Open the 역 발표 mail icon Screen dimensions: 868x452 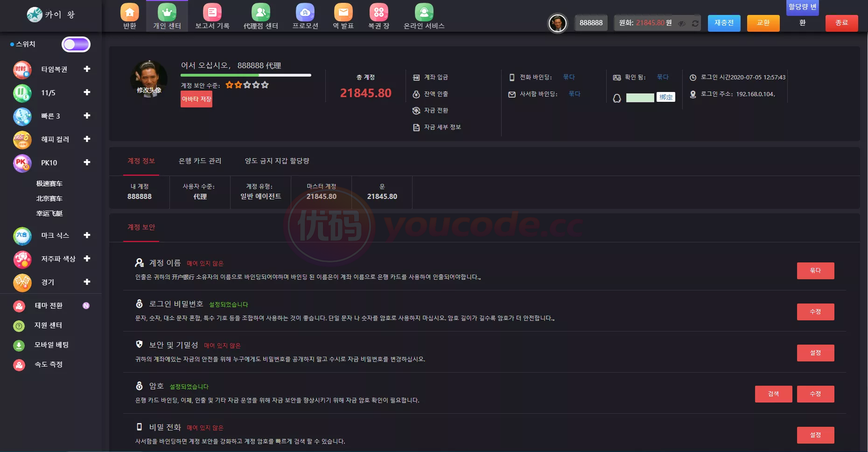343,13
